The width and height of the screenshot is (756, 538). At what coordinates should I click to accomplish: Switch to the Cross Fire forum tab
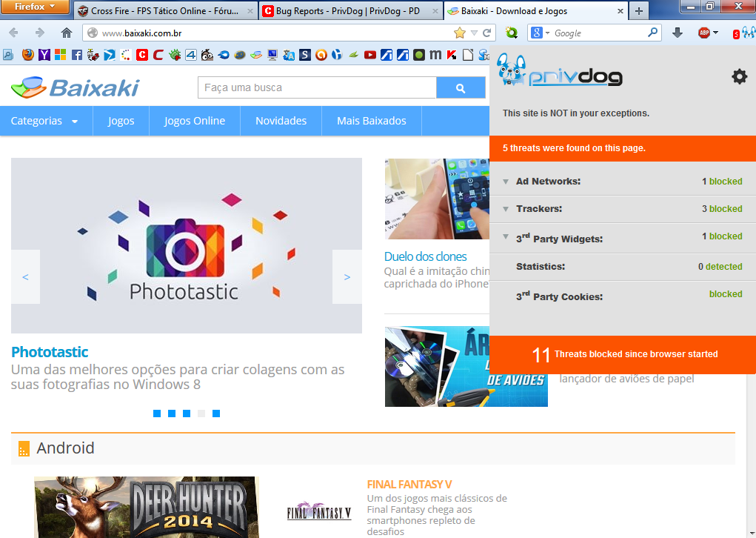click(x=165, y=10)
